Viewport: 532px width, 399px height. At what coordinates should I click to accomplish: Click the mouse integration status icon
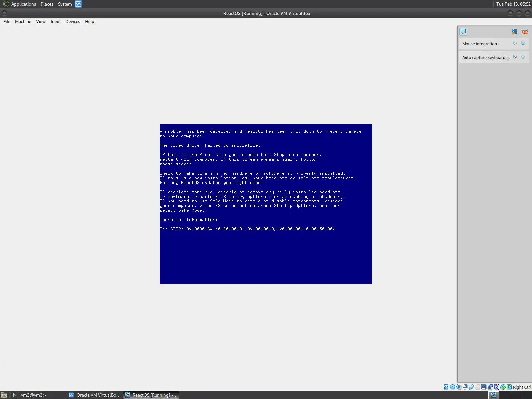(x=503, y=387)
